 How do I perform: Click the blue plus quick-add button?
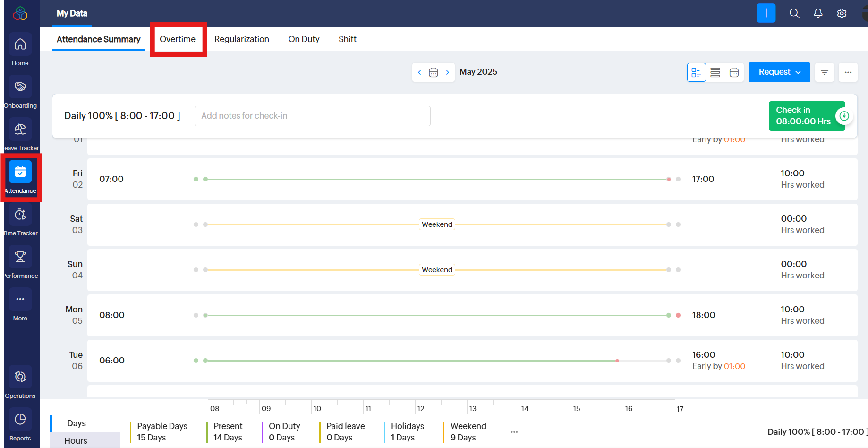click(x=766, y=13)
